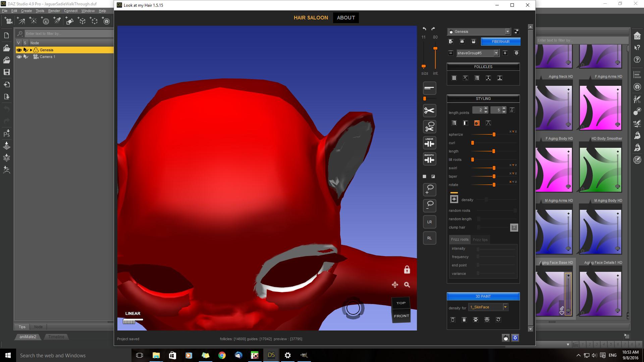Click the lock icon in viewport
Screen dimensions: 644x362
[x=407, y=270]
